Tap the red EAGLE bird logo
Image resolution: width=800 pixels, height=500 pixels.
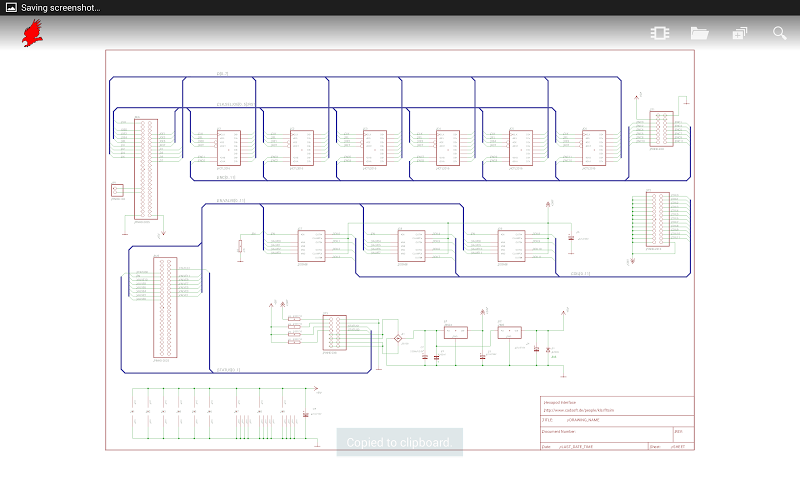tap(32, 33)
